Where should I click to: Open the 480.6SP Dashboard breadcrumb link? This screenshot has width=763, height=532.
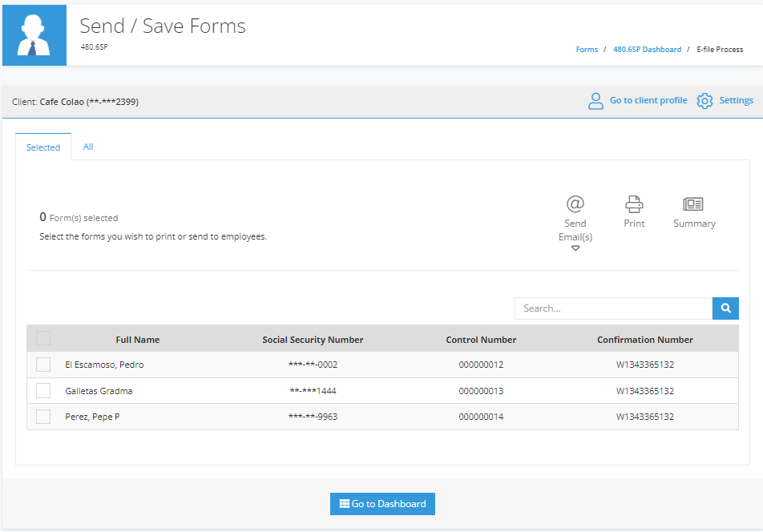pyautogui.click(x=648, y=50)
